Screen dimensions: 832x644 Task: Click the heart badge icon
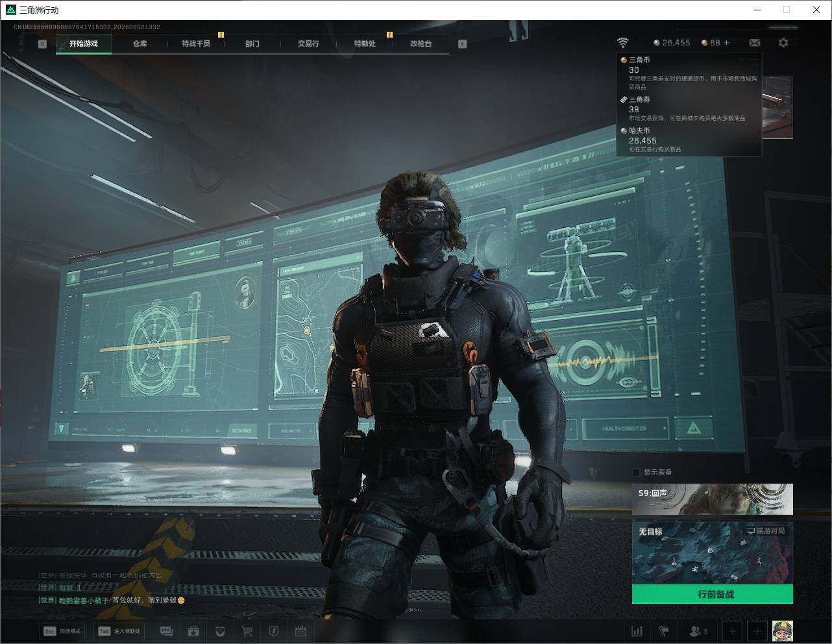(x=220, y=631)
